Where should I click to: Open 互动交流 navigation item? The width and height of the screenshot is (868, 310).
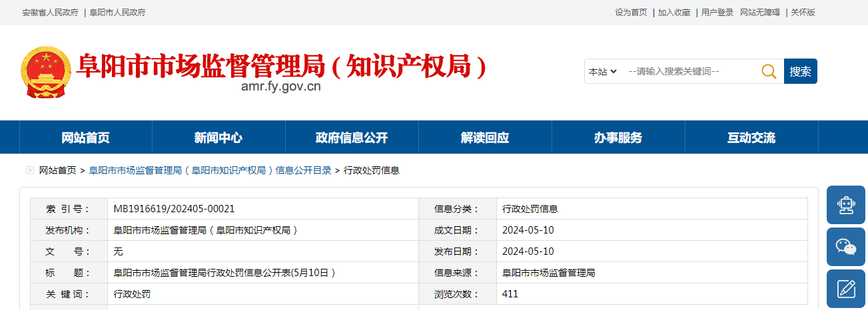751,138
